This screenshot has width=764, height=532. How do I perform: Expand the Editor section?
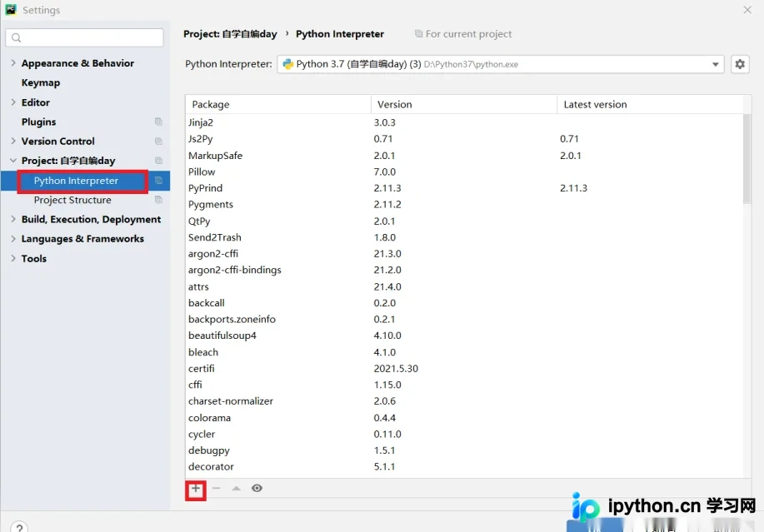coord(13,102)
